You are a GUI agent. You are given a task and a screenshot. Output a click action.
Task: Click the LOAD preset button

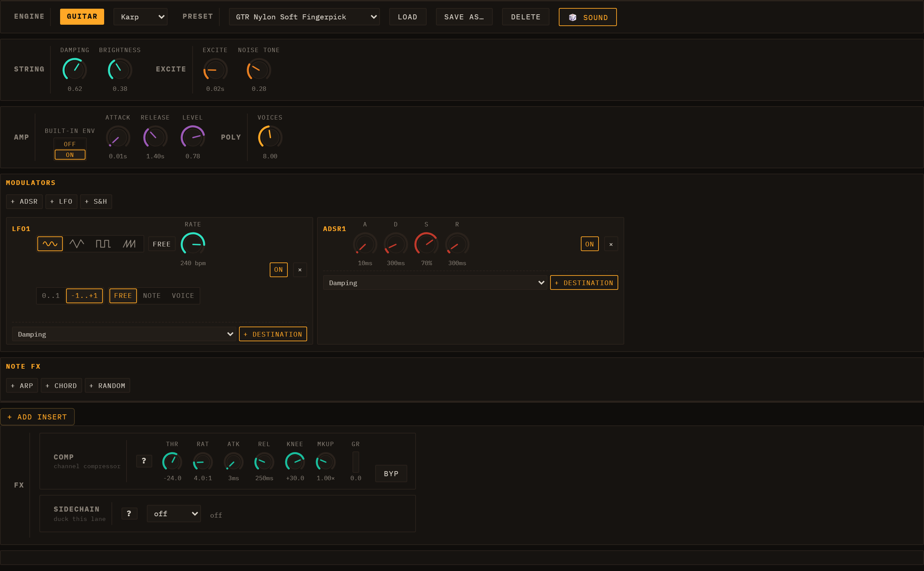tap(408, 17)
